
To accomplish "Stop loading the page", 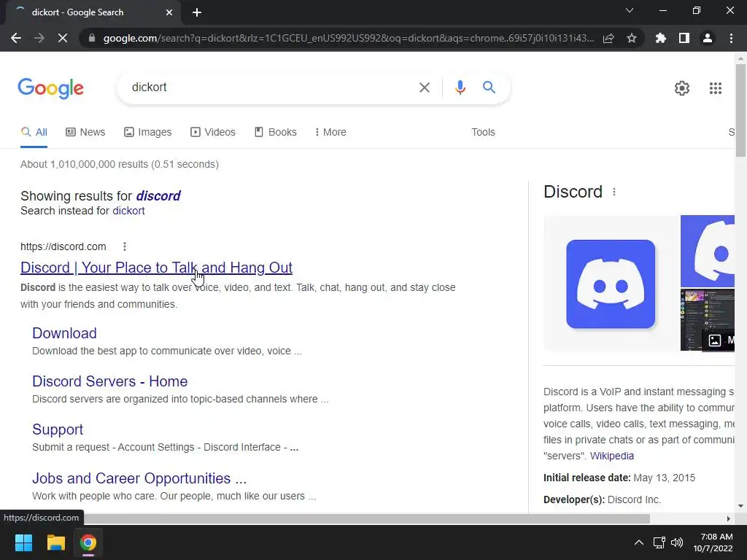I will 63,38.
